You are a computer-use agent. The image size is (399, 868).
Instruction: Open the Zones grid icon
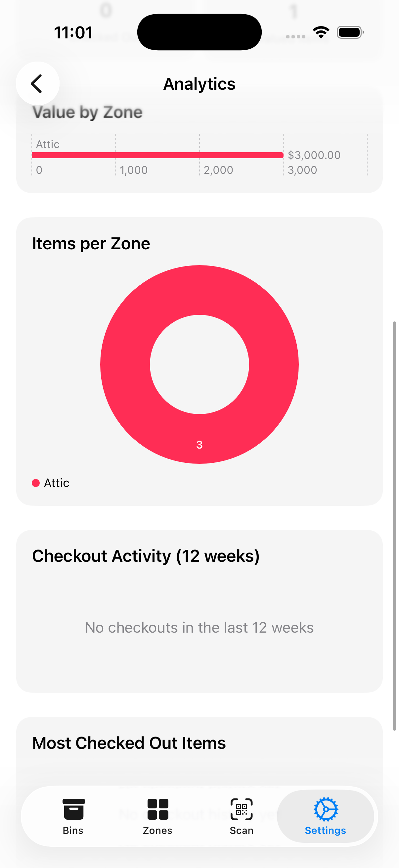(157, 809)
